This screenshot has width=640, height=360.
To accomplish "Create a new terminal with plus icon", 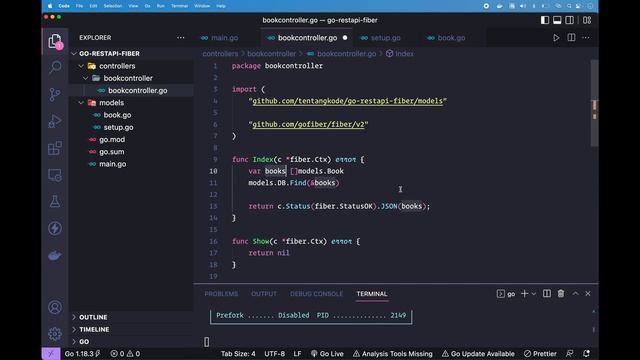I will (x=524, y=293).
